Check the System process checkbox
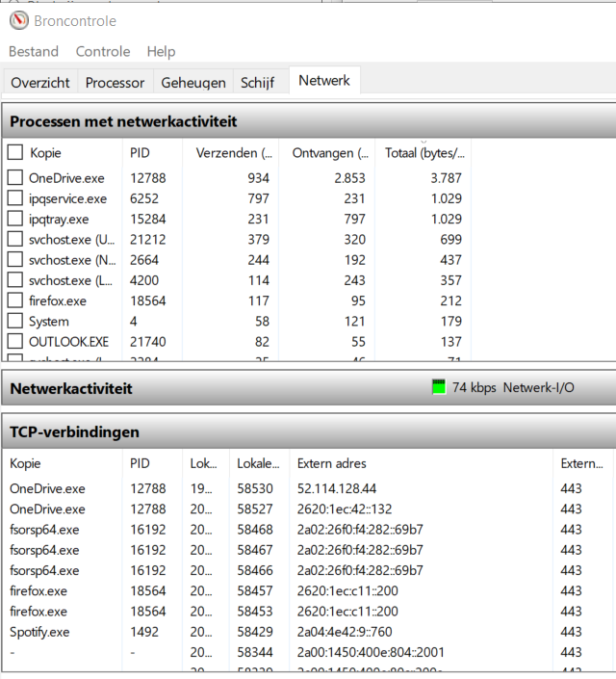This screenshot has height=679, width=616. coord(15,321)
